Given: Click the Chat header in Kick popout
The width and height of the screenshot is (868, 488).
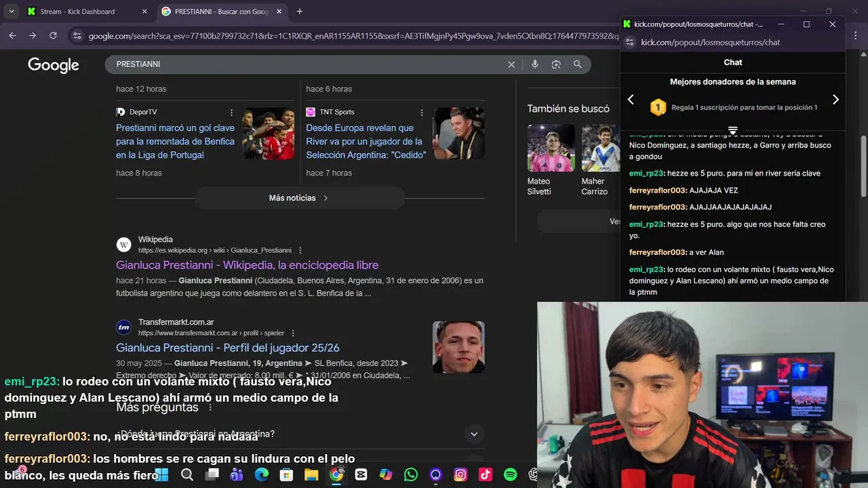Looking at the screenshot, I should (733, 62).
